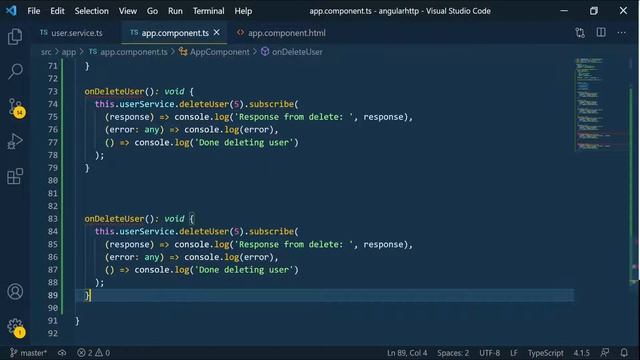
Task: Open the onDeleteUser method breadcrumb
Action: (292, 52)
